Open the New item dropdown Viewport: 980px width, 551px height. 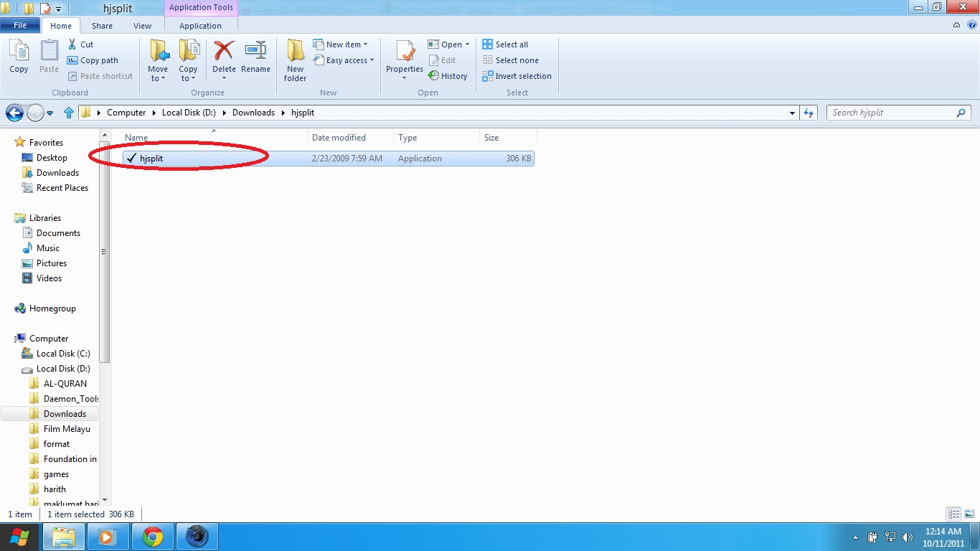340,44
